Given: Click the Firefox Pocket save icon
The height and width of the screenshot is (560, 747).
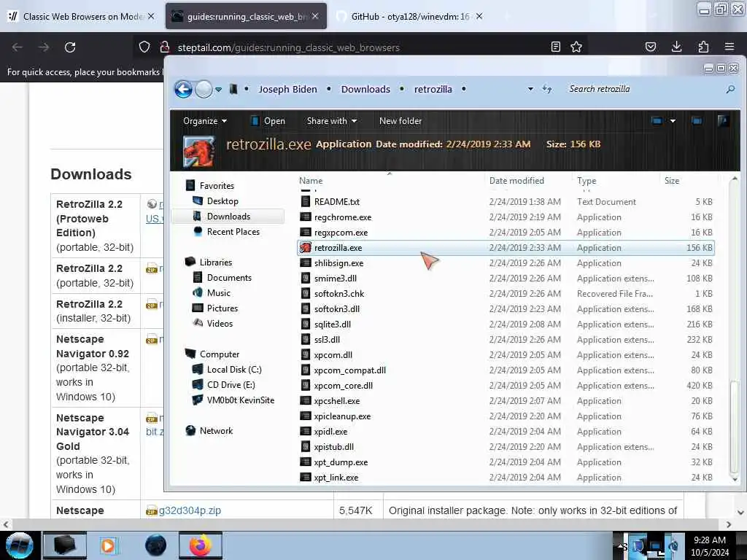Looking at the screenshot, I should pyautogui.click(x=650, y=47).
